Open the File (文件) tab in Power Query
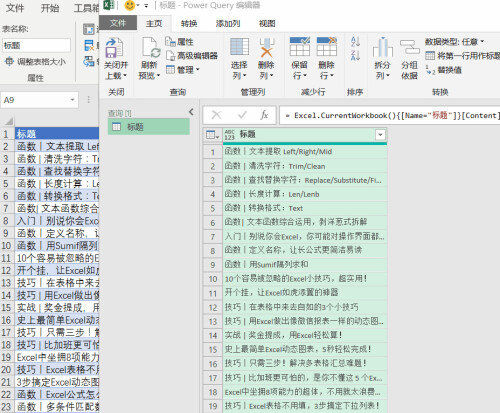Image resolution: width=500 pixels, height=413 pixels. (118, 23)
